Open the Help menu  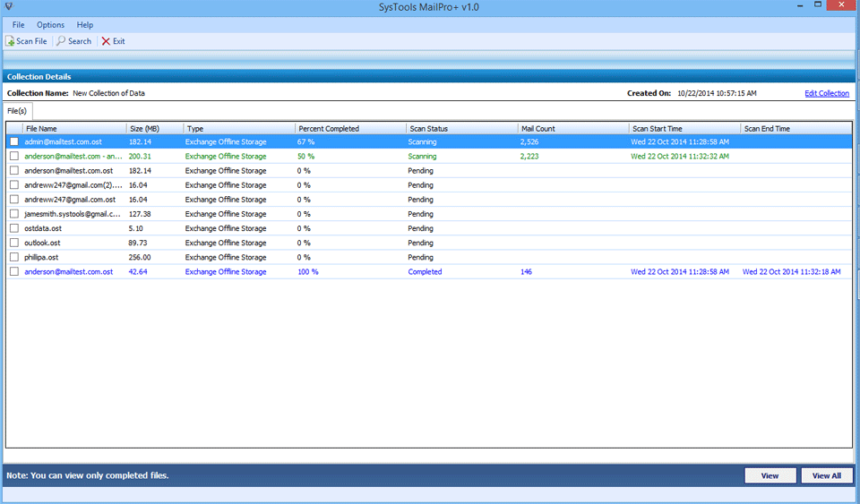[84, 25]
